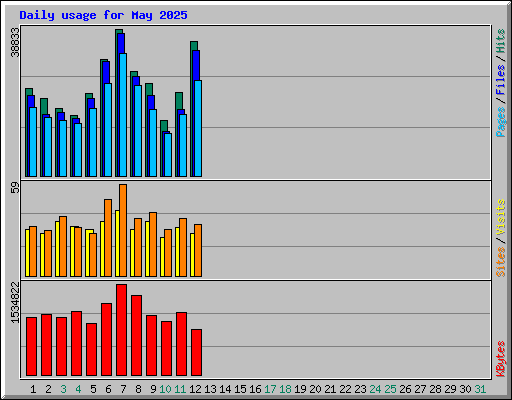Click day label 30 on the x-axis
Image resolution: width=512 pixels, height=400 pixels.
coord(465,389)
